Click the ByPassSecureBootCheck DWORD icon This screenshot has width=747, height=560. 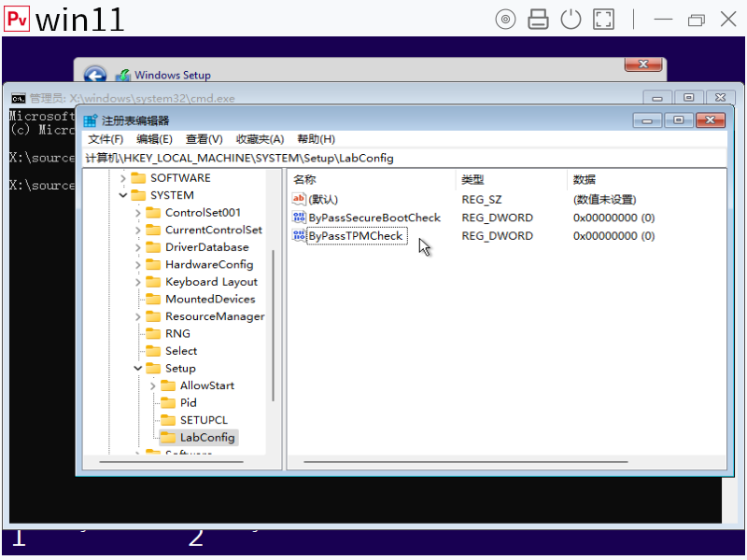pos(299,217)
